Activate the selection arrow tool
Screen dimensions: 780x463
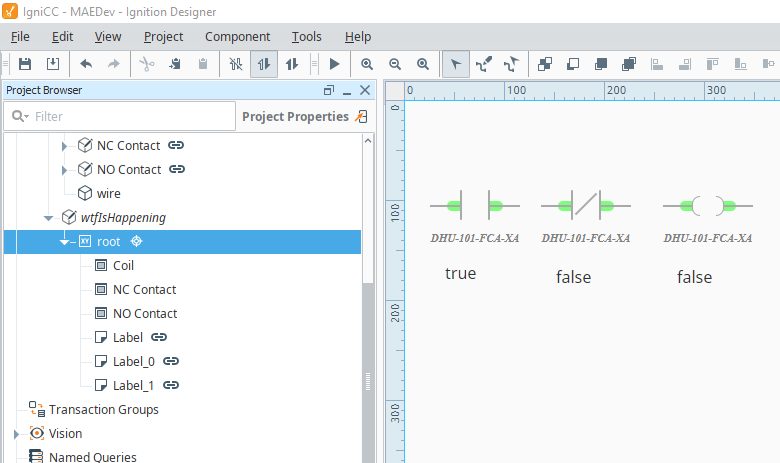click(x=456, y=64)
